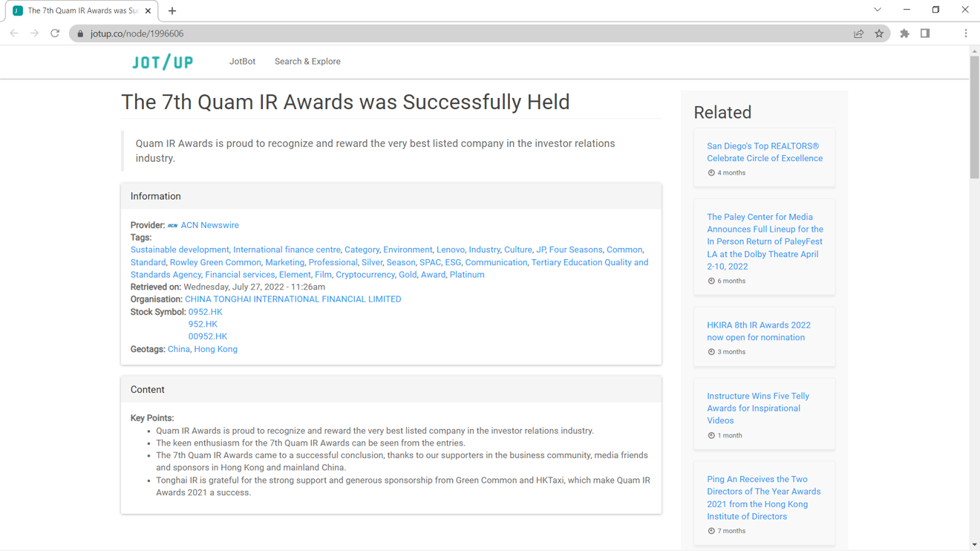Toggle the browser side panel icon
Screen dimensions: 980x551
click(925, 33)
